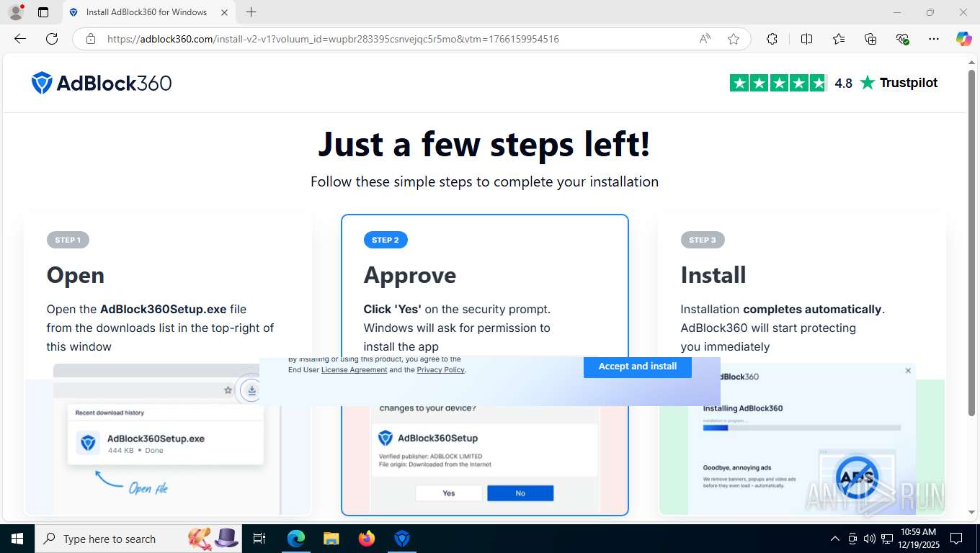Add this page to favorites

click(734, 39)
